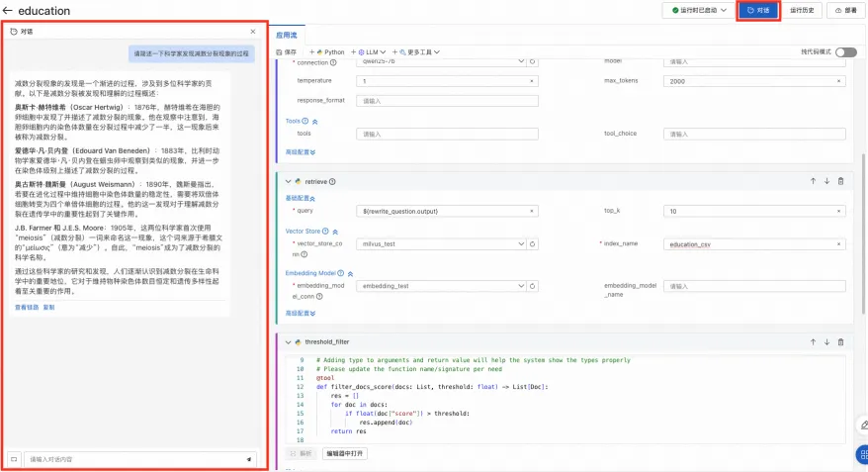The width and height of the screenshot is (868, 472).
Task: Click the connection help info icon
Action: click(x=333, y=62)
